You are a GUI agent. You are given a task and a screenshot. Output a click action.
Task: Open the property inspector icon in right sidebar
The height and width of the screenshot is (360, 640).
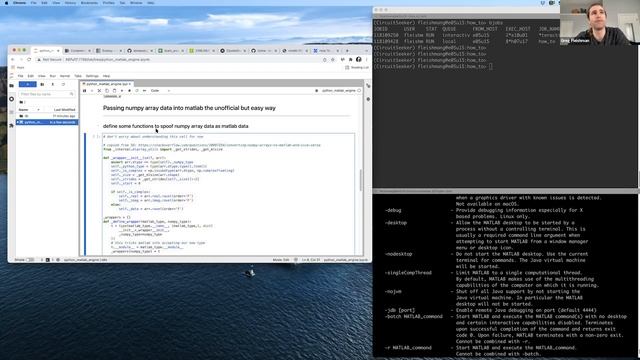pos(368,86)
